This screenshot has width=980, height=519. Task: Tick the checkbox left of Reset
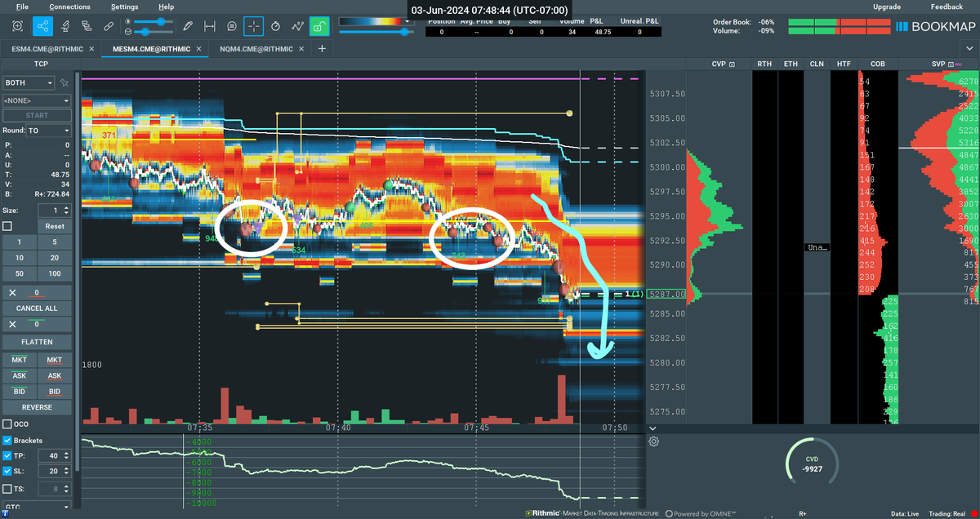pos(7,226)
